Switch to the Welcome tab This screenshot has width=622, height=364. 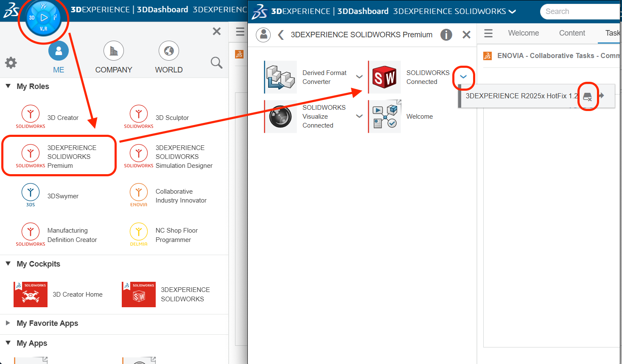(524, 33)
